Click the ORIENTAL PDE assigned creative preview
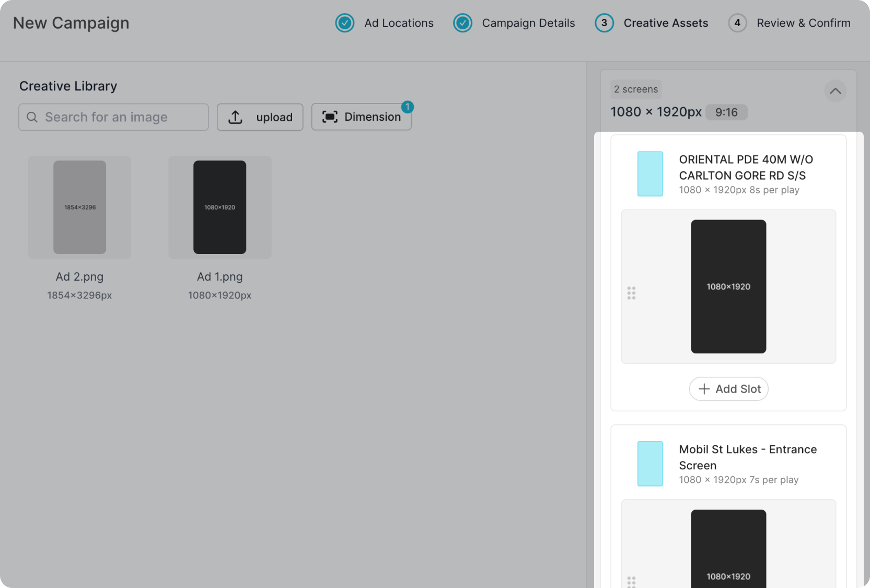This screenshot has width=870, height=588. pos(728,286)
